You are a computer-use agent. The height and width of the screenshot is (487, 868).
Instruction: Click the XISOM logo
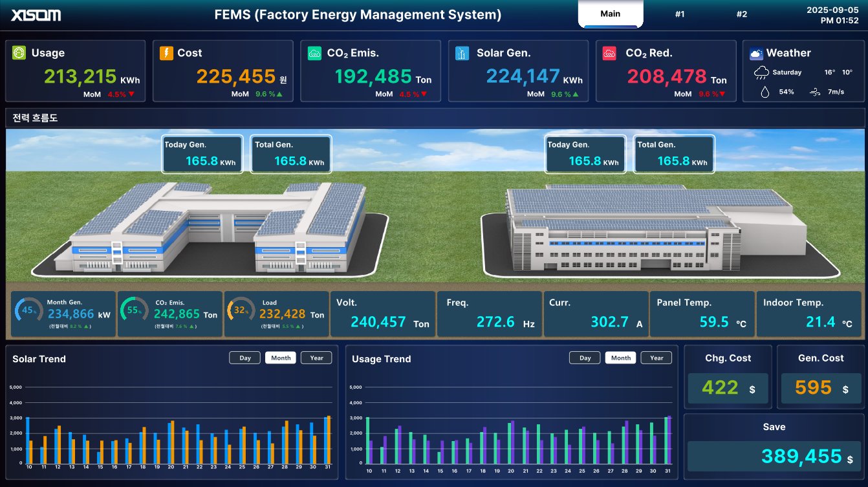click(x=36, y=15)
